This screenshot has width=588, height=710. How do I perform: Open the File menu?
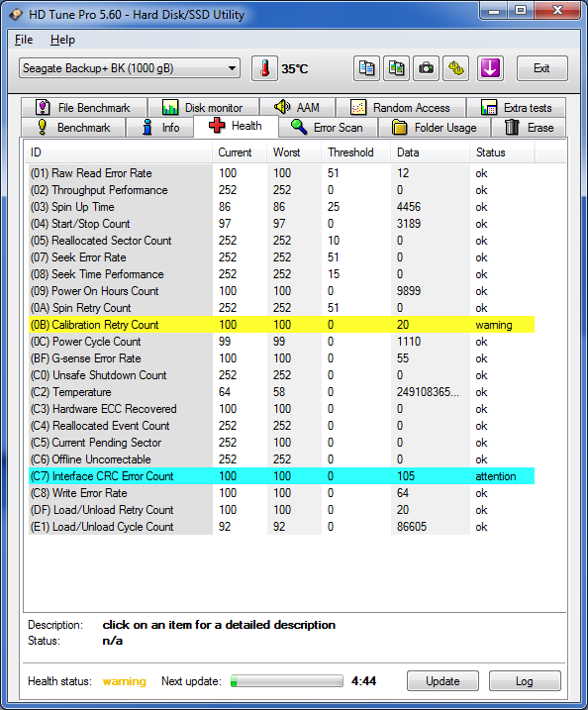[24, 40]
